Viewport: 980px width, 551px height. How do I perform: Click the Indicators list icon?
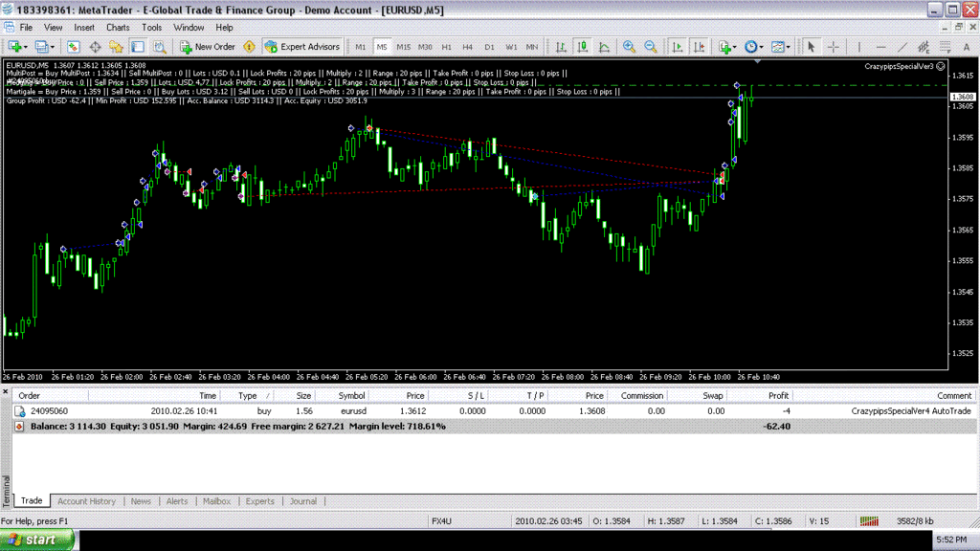coord(724,47)
